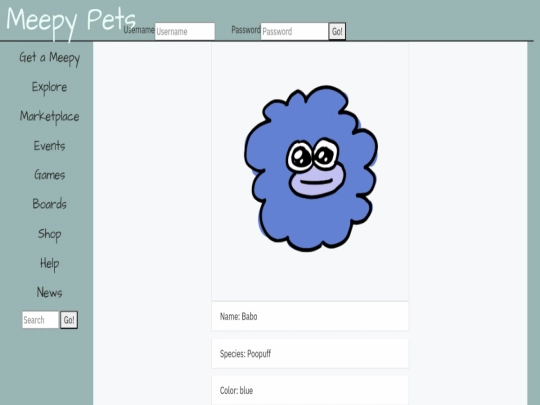
Task: Click the Username label text
Action: pyautogui.click(x=139, y=30)
